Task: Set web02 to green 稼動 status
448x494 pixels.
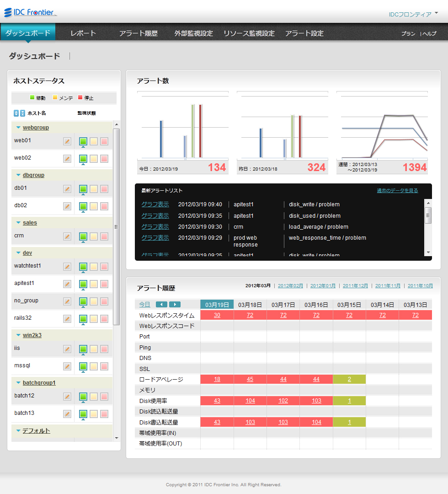Action: click(83, 159)
